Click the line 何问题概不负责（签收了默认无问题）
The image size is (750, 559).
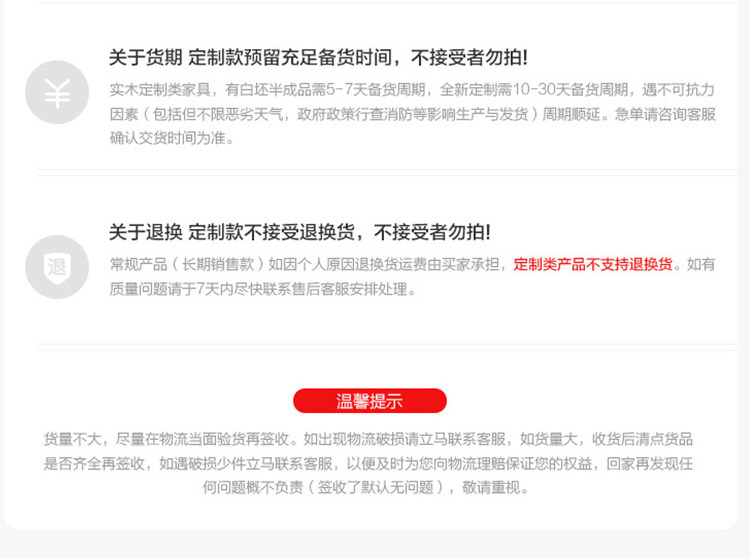(366, 488)
